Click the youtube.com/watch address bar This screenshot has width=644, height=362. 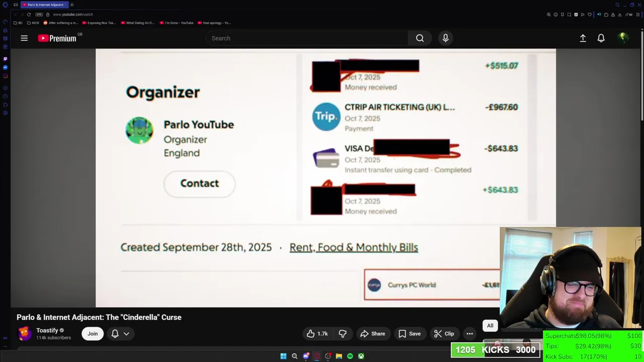[73, 15]
